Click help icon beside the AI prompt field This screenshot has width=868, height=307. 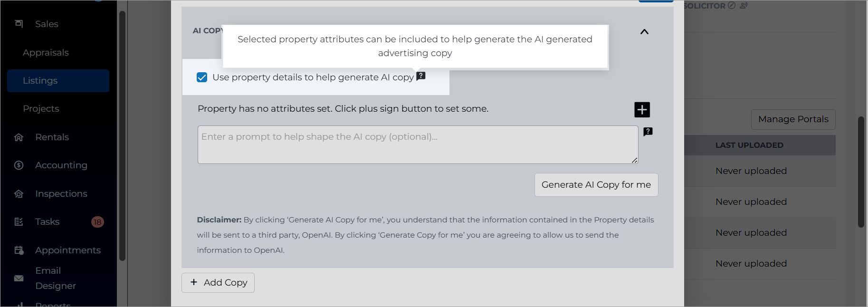(x=648, y=132)
